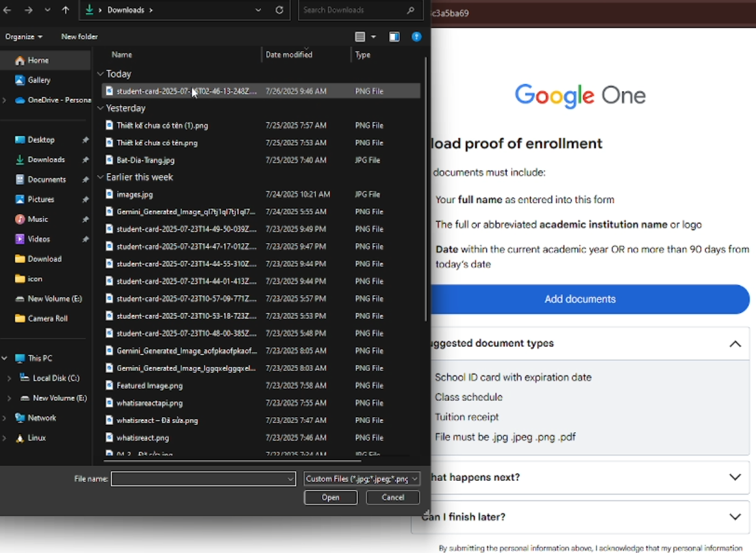The image size is (756, 553).
Task: Select student-card file modified 7/26/2025 9:46 AM
Action: tap(261, 91)
